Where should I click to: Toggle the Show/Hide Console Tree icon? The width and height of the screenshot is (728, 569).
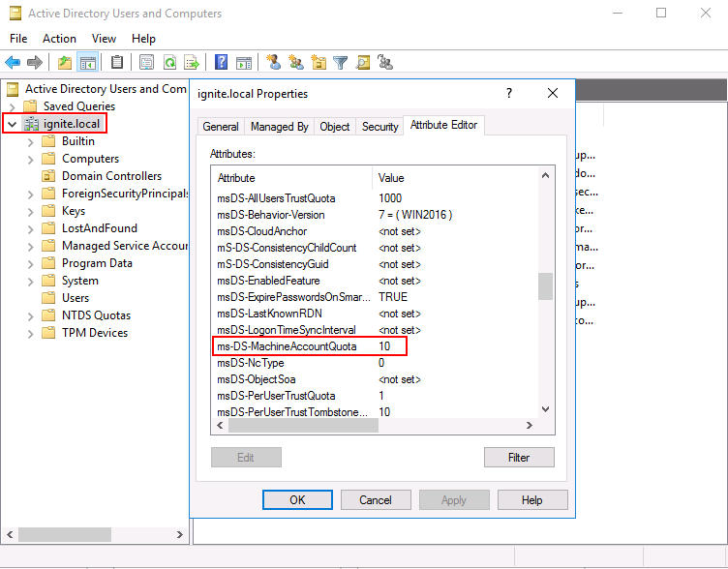point(88,62)
